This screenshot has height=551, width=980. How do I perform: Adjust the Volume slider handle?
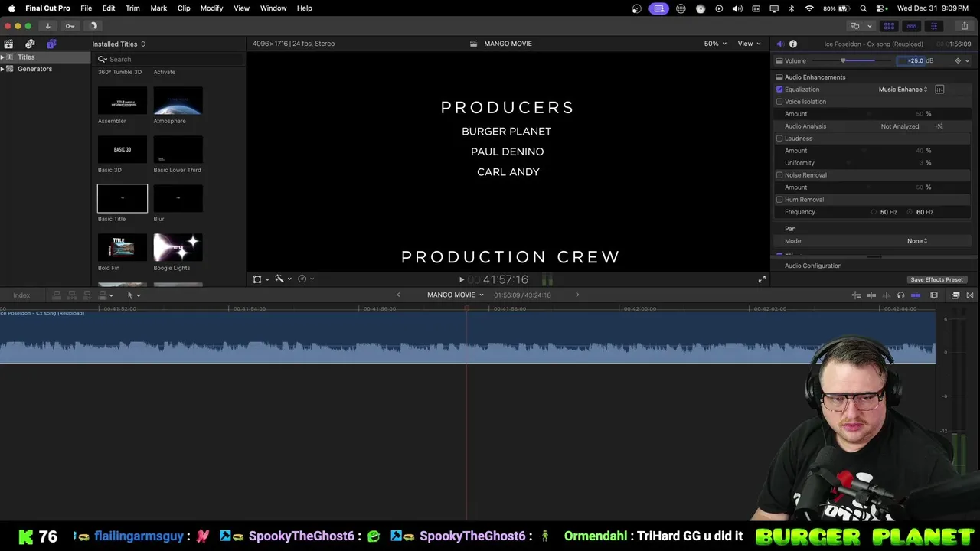pyautogui.click(x=843, y=60)
